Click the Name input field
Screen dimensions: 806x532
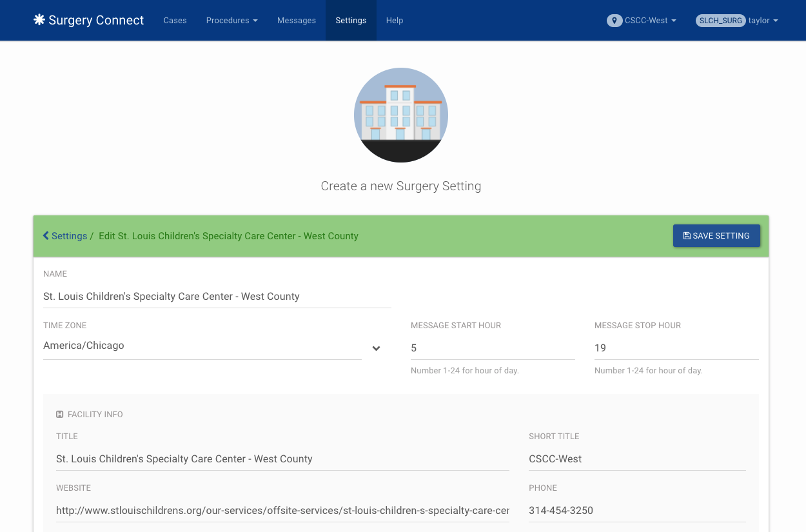pyautogui.click(x=217, y=297)
